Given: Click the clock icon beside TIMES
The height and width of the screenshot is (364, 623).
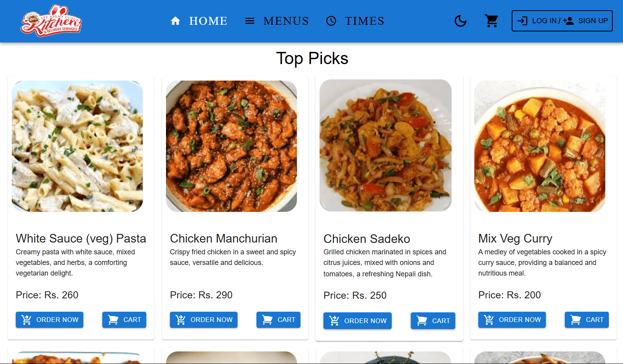Looking at the screenshot, I should (x=331, y=21).
